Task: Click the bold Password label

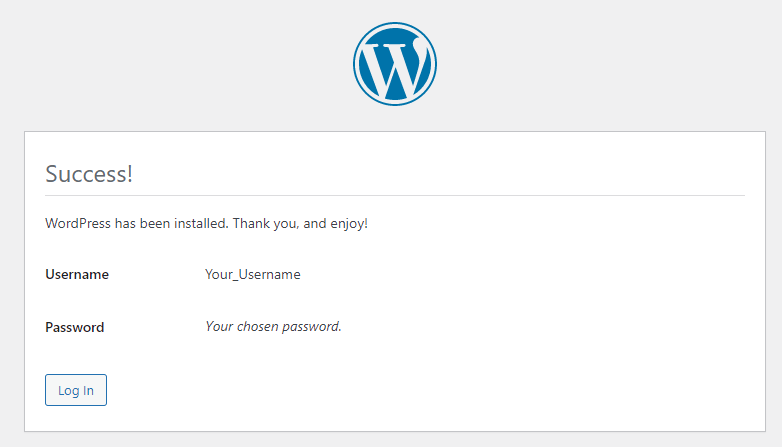Action: coord(75,327)
